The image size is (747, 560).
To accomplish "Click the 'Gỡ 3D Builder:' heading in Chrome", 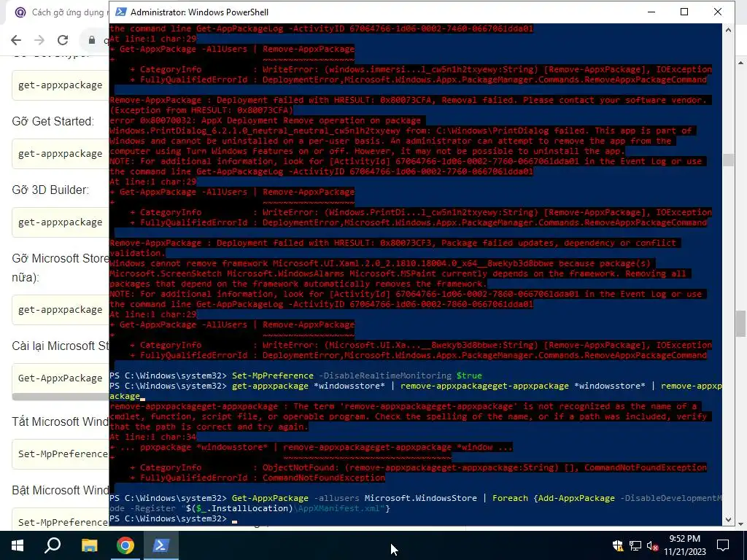I will [50, 190].
